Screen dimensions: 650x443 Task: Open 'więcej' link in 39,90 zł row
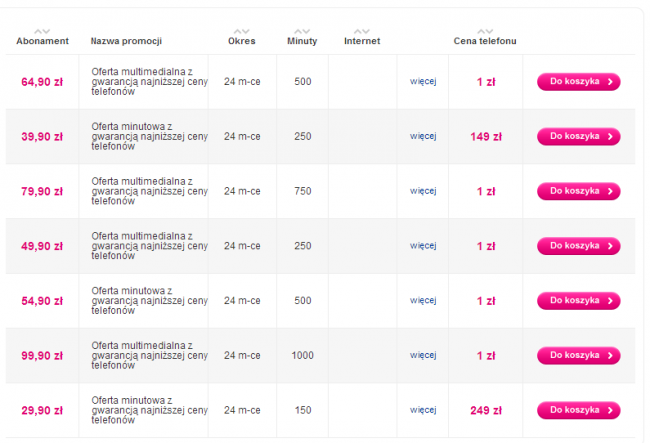(x=423, y=136)
